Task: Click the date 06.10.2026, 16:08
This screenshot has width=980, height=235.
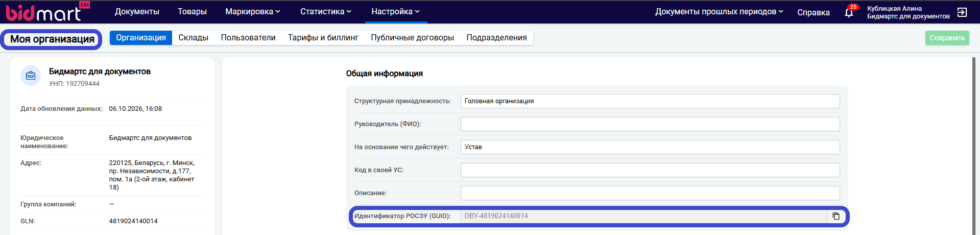Action: point(135,109)
